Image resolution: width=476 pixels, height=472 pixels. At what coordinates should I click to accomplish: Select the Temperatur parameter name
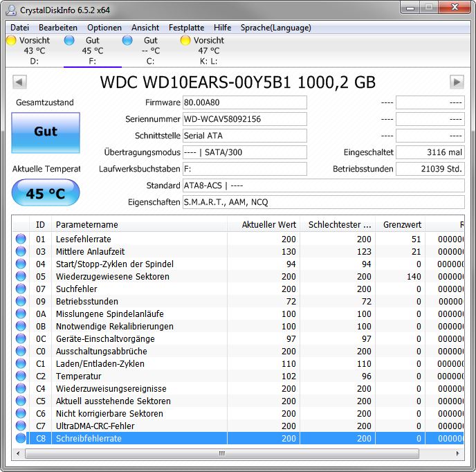[x=79, y=376]
